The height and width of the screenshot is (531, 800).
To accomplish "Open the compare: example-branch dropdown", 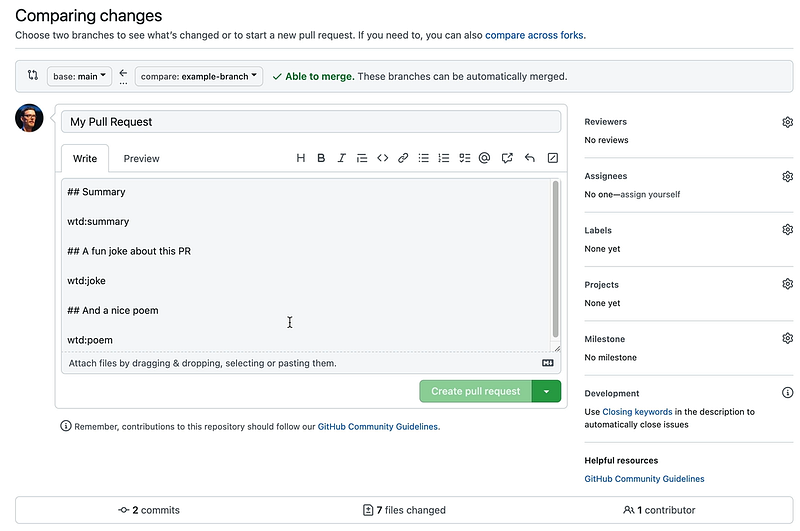I will pyautogui.click(x=198, y=77).
